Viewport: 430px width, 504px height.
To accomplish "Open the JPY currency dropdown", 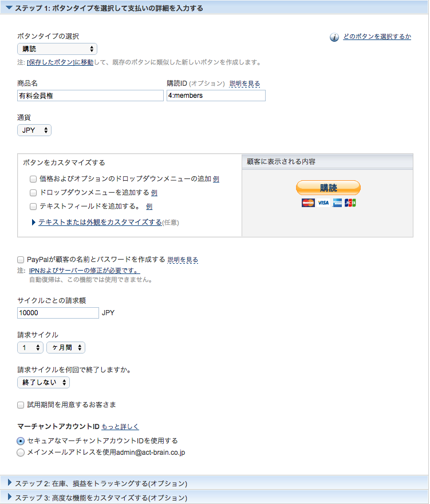I will pyautogui.click(x=34, y=130).
